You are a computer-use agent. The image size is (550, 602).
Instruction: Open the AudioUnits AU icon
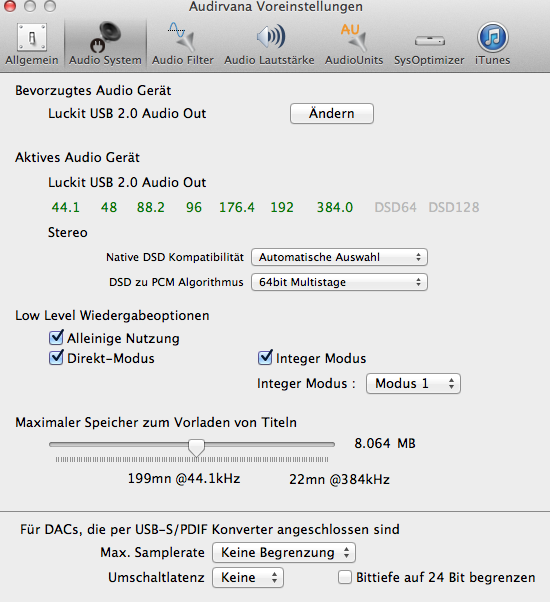[x=354, y=37]
